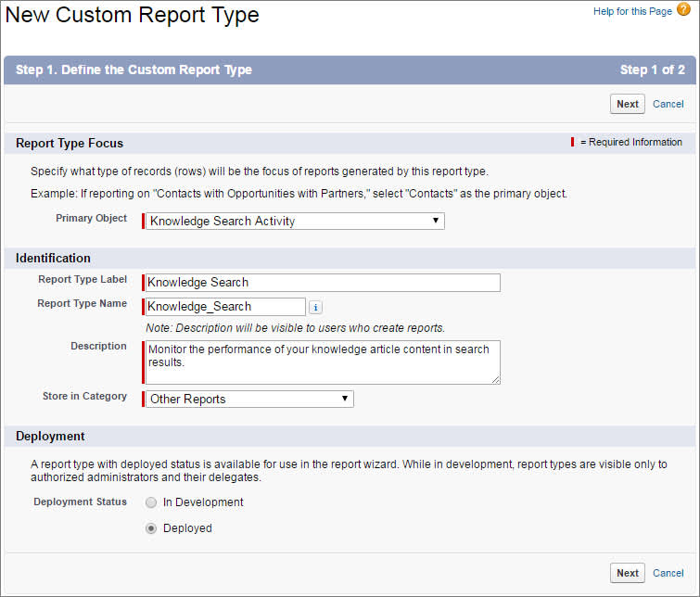The height and width of the screenshot is (597, 700).
Task: Open the Store in Category dropdown
Action: pos(249,399)
